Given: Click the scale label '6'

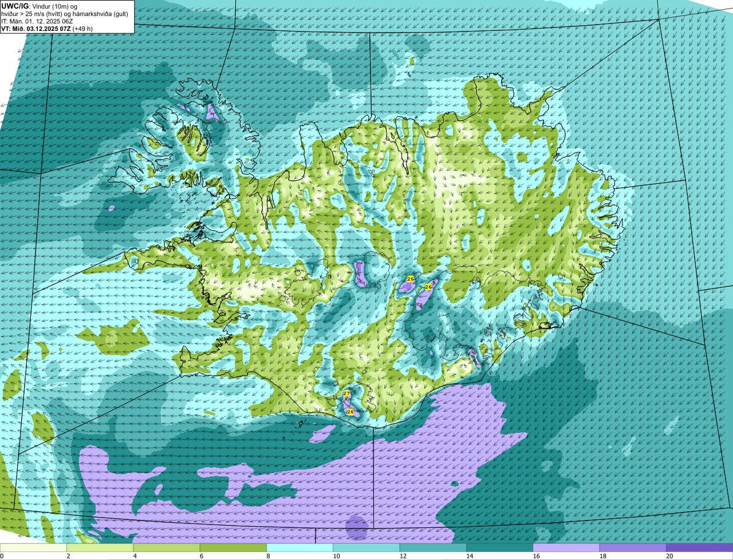Looking at the screenshot, I should [x=202, y=556].
